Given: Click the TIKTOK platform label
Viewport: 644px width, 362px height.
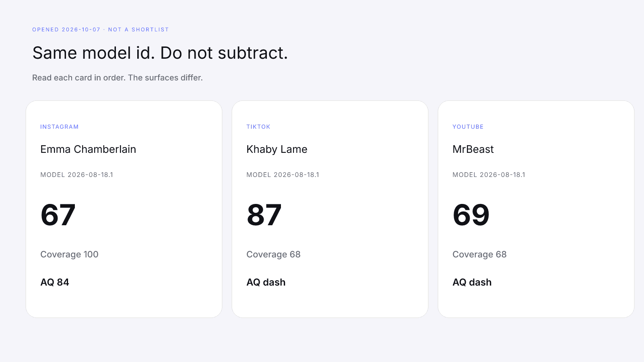Looking at the screenshot, I should [x=258, y=127].
